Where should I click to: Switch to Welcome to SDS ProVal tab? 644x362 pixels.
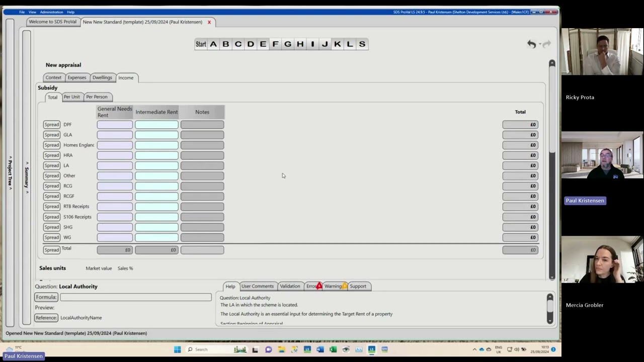coord(53,22)
